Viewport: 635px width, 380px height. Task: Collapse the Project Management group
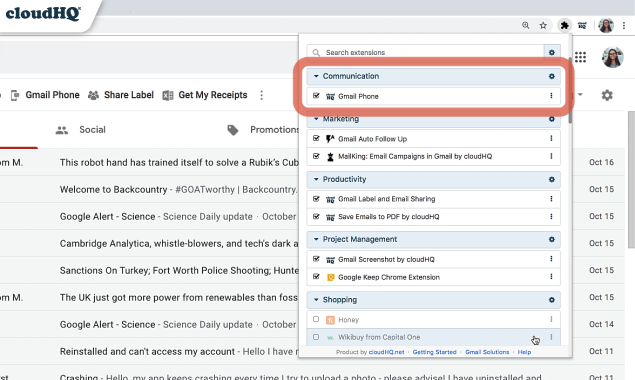tap(316, 239)
